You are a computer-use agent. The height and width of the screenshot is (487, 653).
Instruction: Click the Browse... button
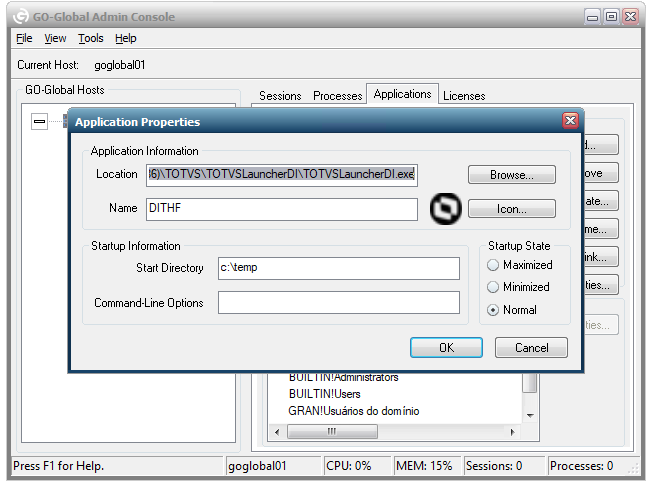(512, 175)
